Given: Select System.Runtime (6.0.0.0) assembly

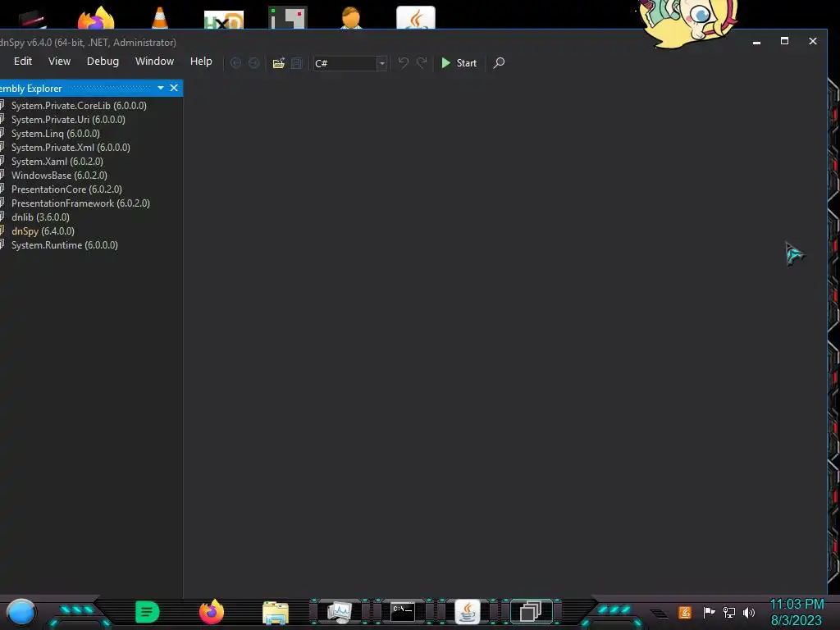Looking at the screenshot, I should (64, 244).
